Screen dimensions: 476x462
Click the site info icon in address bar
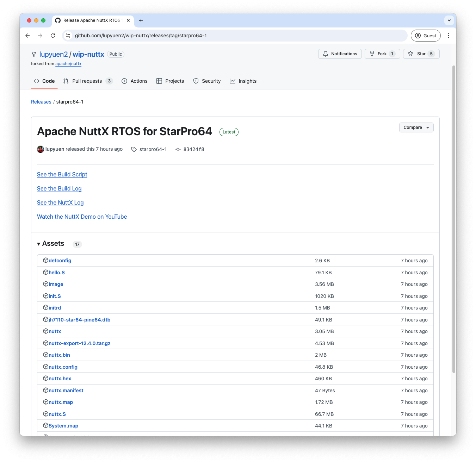point(68,36)
